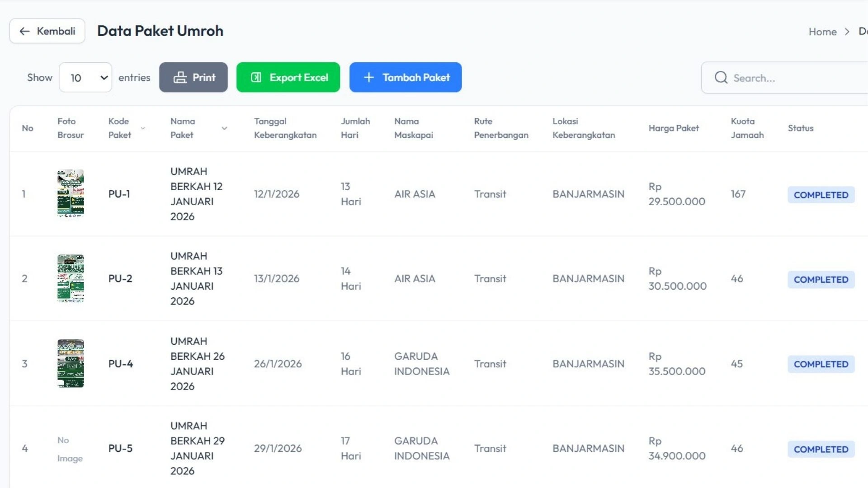This screenshot has width=868, height=488.
Task: Click the Tanggal Keberangkatan column header
Action: 285,128
